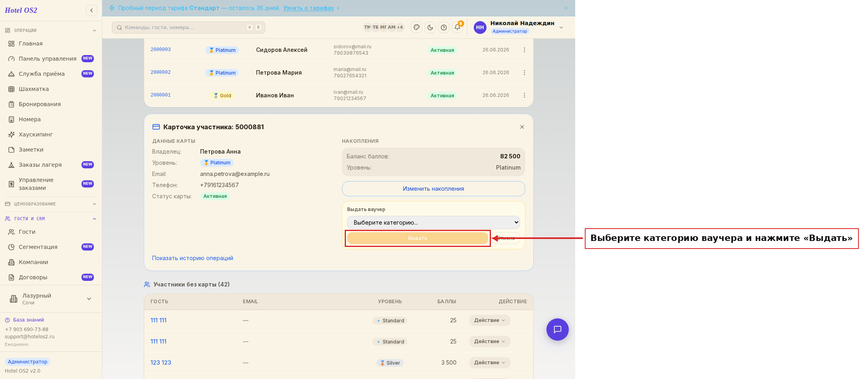Screen dimensions: 868x379
Task: Click Показать историю операций link
Action: (193, 258)
